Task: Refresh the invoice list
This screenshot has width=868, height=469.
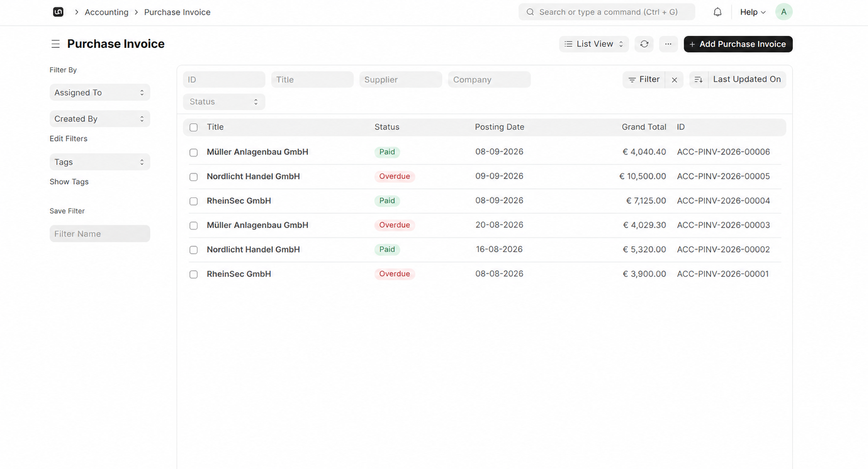Action: point(644,44)
